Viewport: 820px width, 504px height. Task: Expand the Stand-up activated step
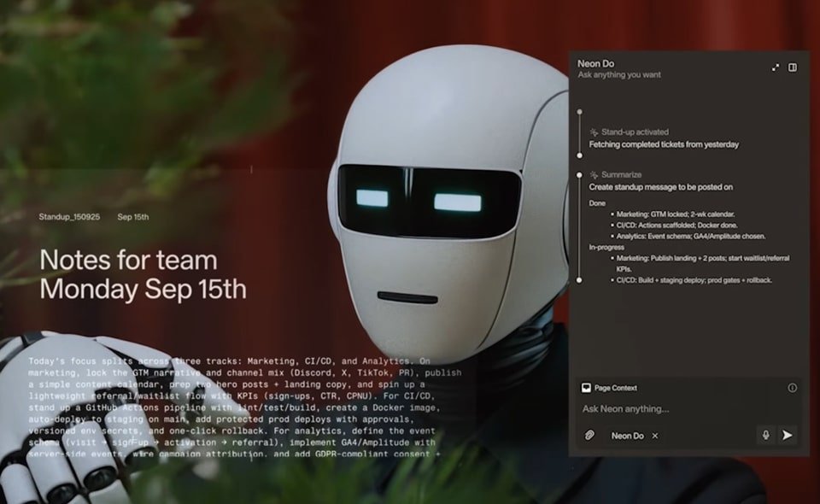635,132
